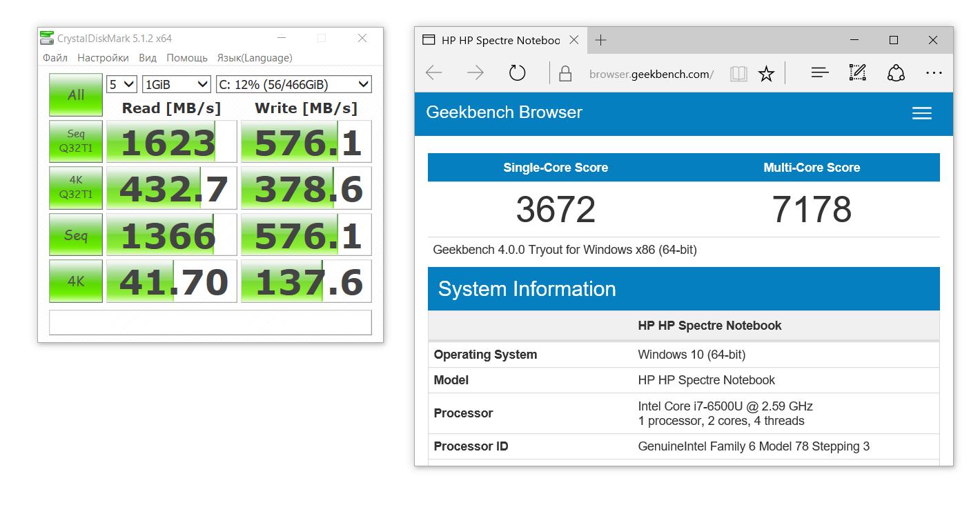Make a Web Note with pen icon
The width and height of the screenshot is (980, 505).
point(857,72)
